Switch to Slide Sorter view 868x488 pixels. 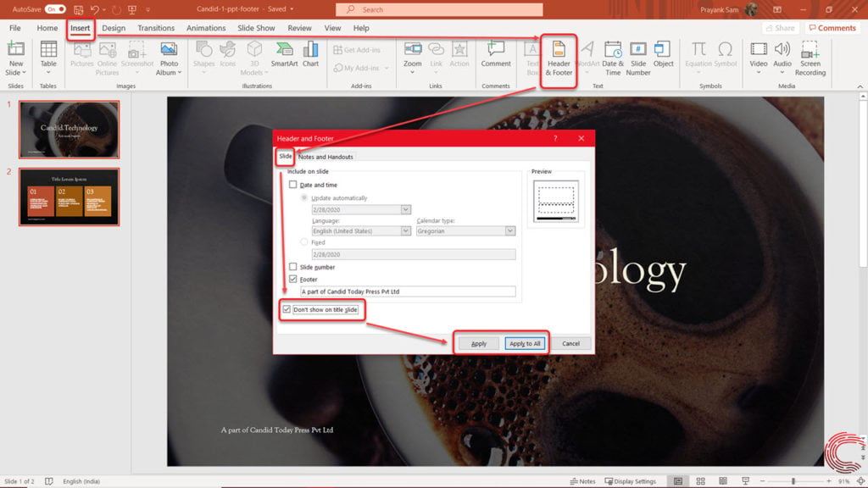[700, 481]
